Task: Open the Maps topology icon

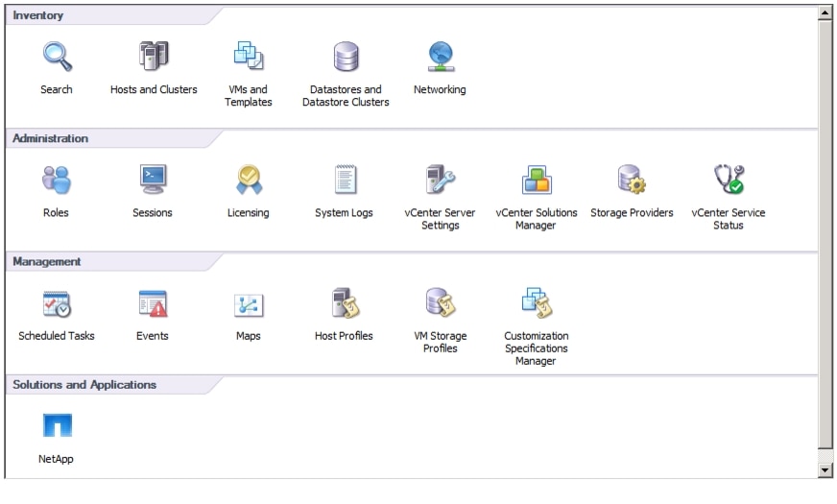Action: (x=249, y=305)
